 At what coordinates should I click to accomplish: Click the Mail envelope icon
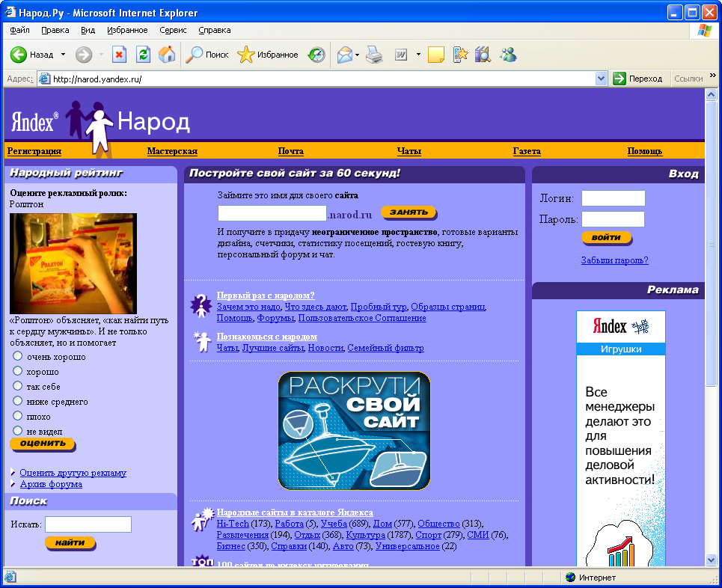(x=344, y=55)
